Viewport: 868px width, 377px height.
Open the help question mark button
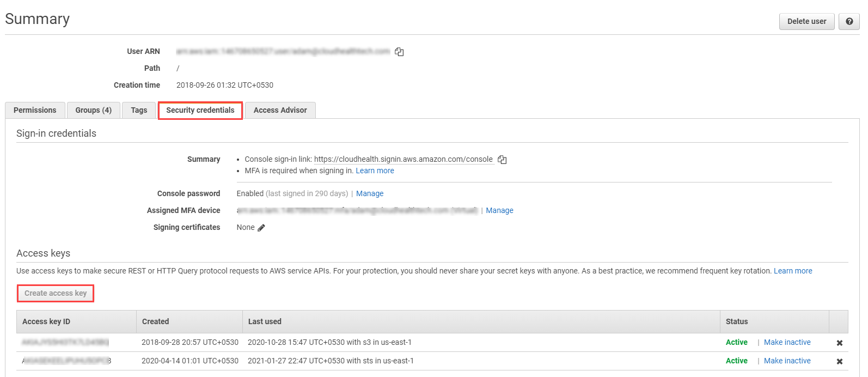(x=849, y=21)
